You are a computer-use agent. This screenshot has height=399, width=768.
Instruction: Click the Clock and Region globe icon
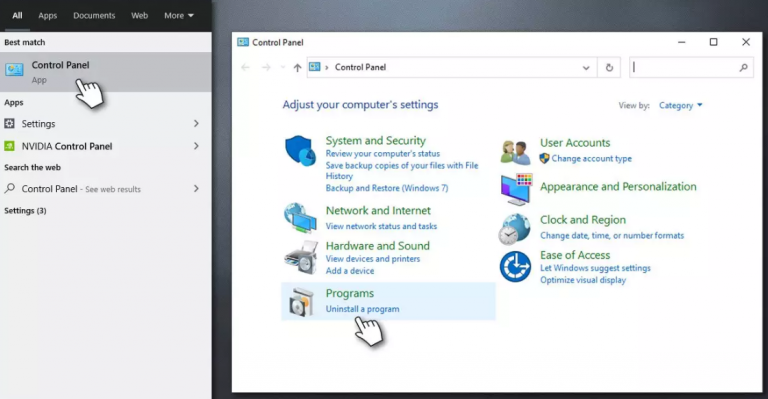click(515, 229)
